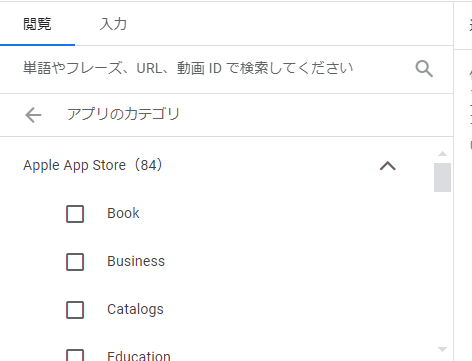Click the scrollbar down arrow
Screen dimensions: 472x361
pyautogui.click(x=442, y=349)
